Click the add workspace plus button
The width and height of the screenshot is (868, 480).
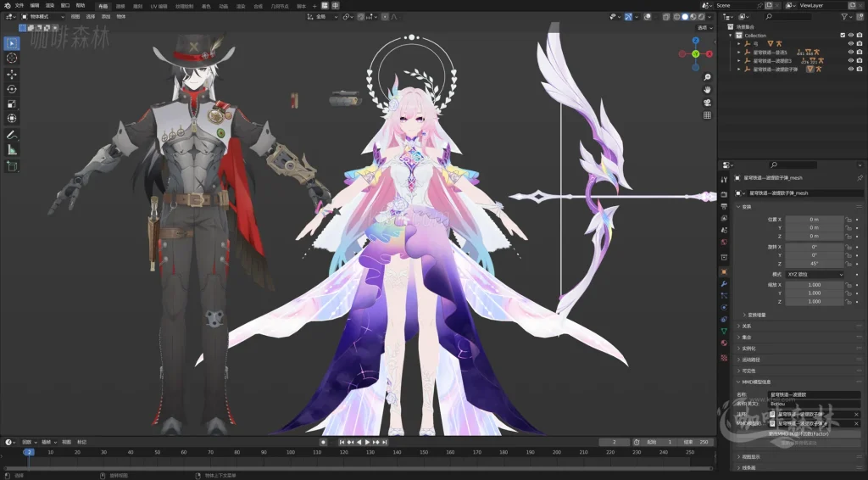click(x=314, y=6)
